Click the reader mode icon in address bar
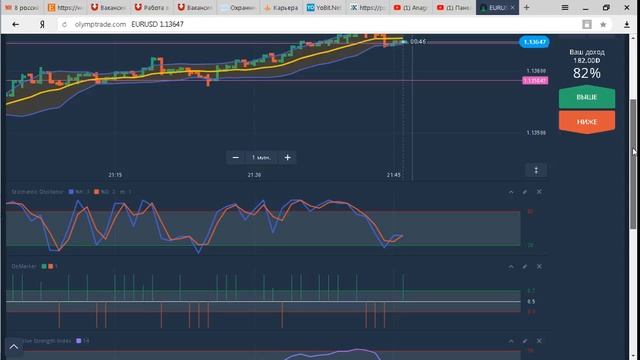 587,24
